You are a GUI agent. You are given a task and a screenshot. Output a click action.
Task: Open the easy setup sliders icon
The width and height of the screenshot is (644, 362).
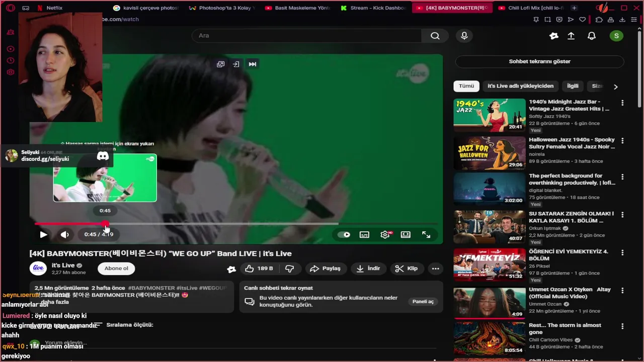(x=633, y=20)
